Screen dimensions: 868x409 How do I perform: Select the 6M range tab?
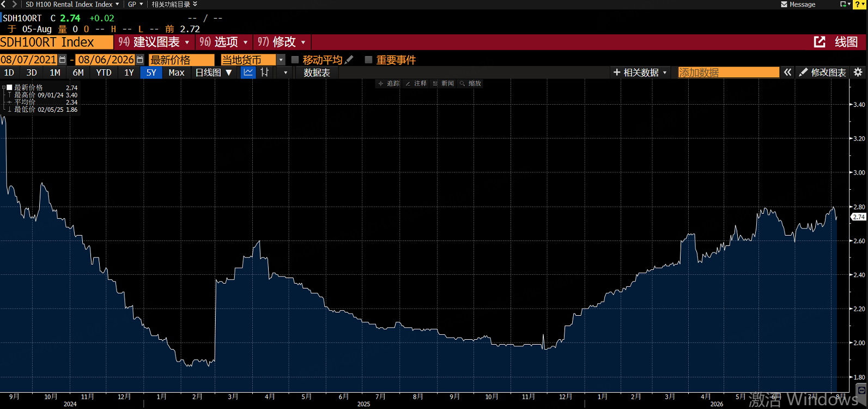(x=78, y=73)
